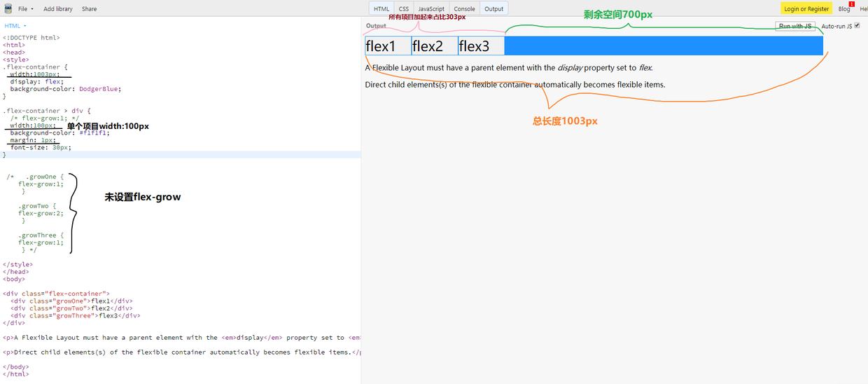868x384 pixels.
Task: Click the 'Direct child elements(s)' output paragraph
Action: pyautogui.click(x=515, y=85)
